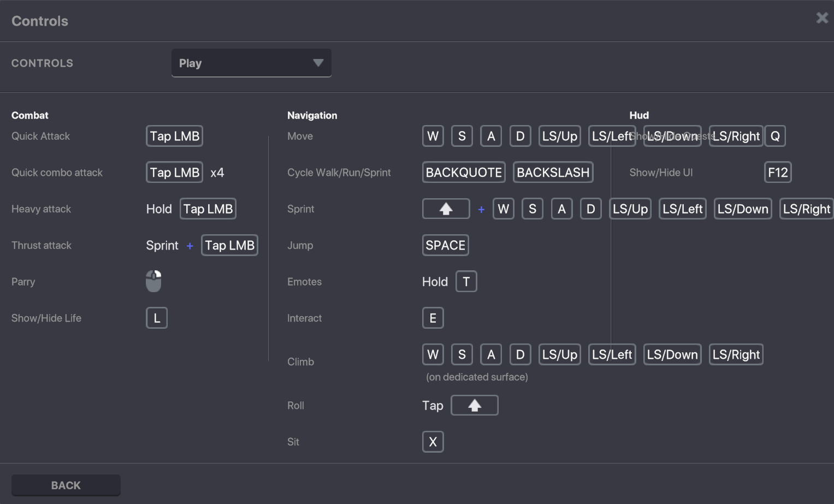Select Tap LMB binding for Quick Attack

[174, 136]
